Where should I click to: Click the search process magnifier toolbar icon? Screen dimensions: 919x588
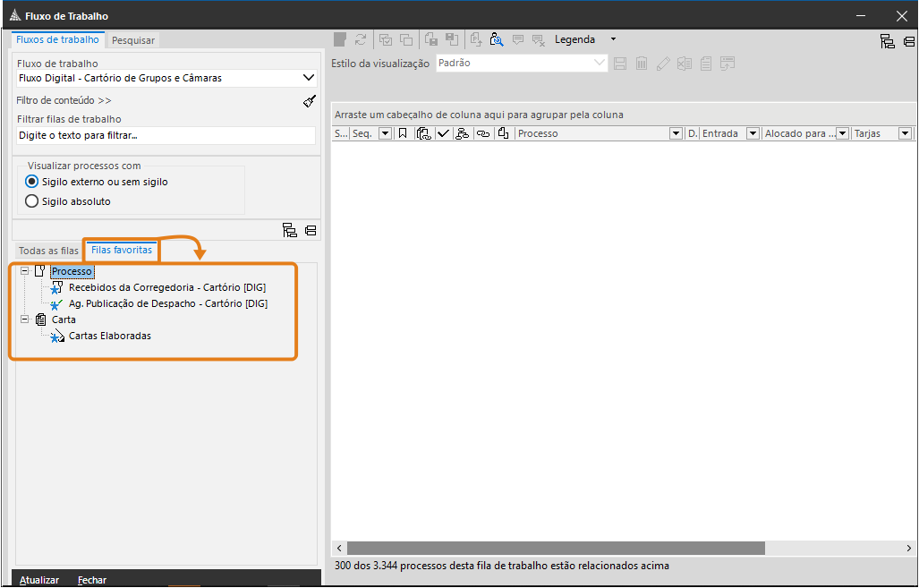pyautogui.click(x=497, y=39)
